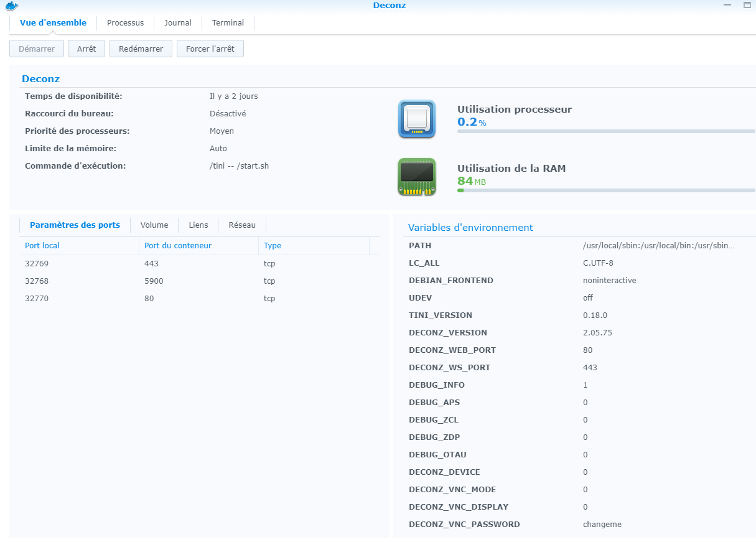Click the truncated PATH value /usr/local/sbin
Screen dimensions: 756x542
click(659, 246)
